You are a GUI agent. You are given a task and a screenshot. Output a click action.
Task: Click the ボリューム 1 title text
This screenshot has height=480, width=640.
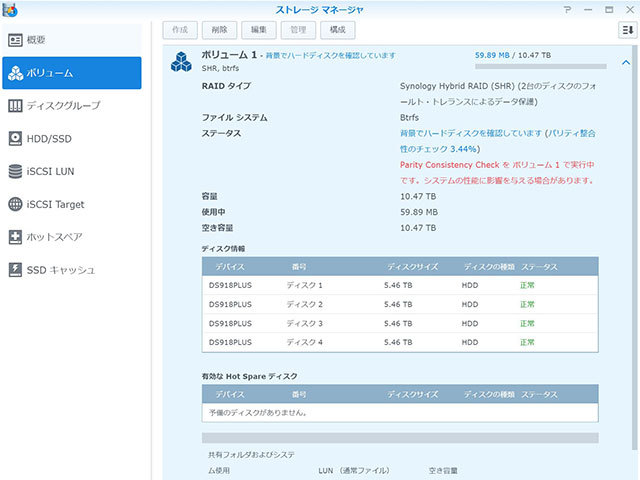[x=229, y=55]
